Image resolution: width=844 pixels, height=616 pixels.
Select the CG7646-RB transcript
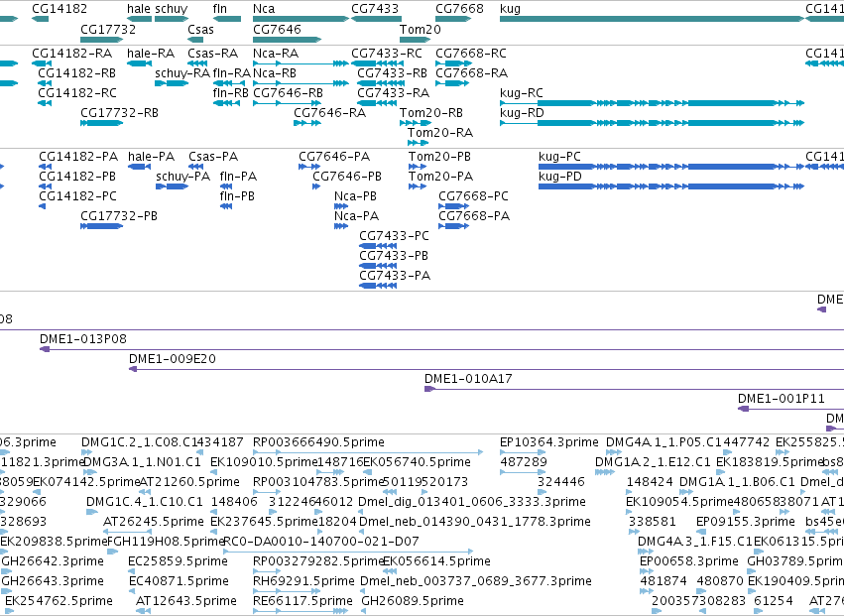point(287,103)
